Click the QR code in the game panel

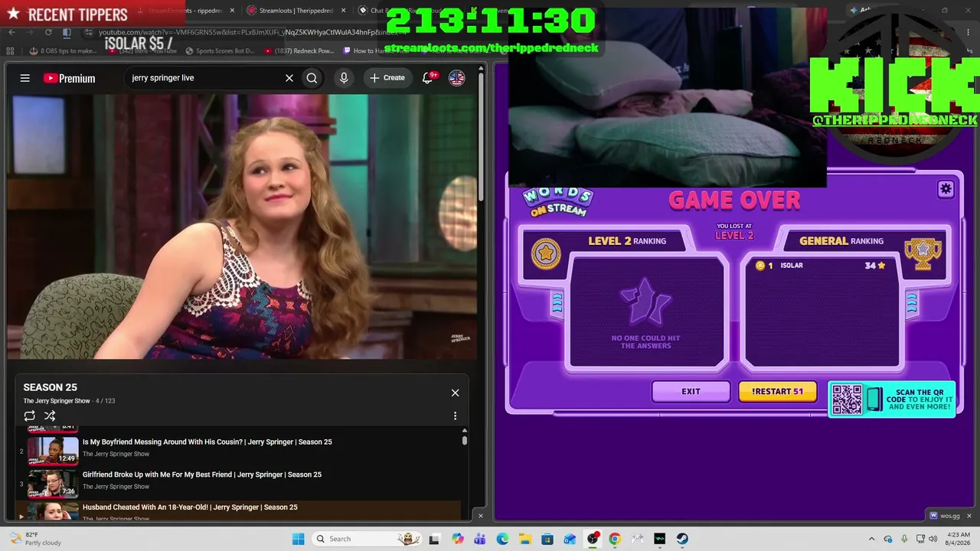[847, 399]
